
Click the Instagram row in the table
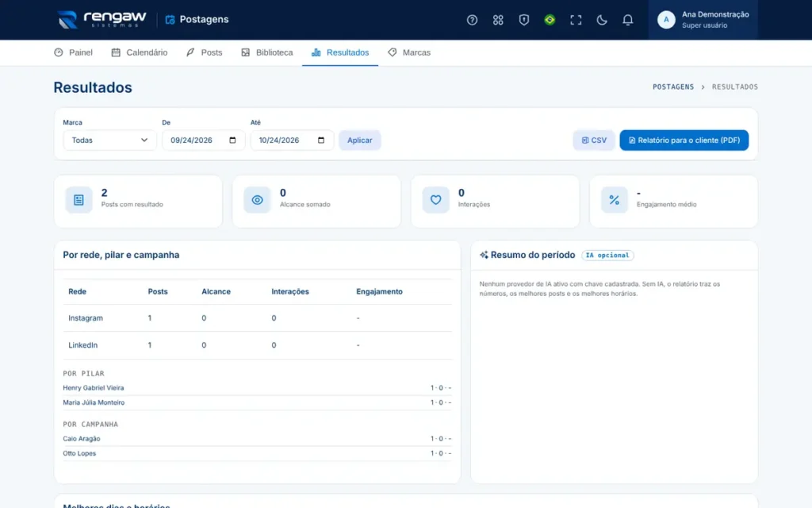click(258, 317)
